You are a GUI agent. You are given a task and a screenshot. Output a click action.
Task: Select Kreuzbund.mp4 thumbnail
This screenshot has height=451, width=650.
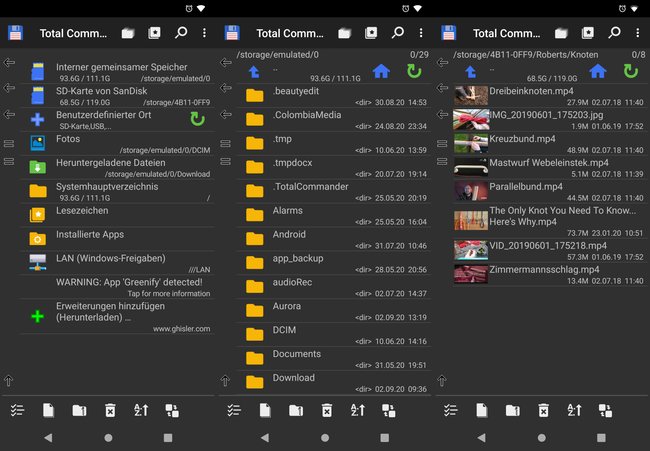pyautogui.click(x=471, y=143)
